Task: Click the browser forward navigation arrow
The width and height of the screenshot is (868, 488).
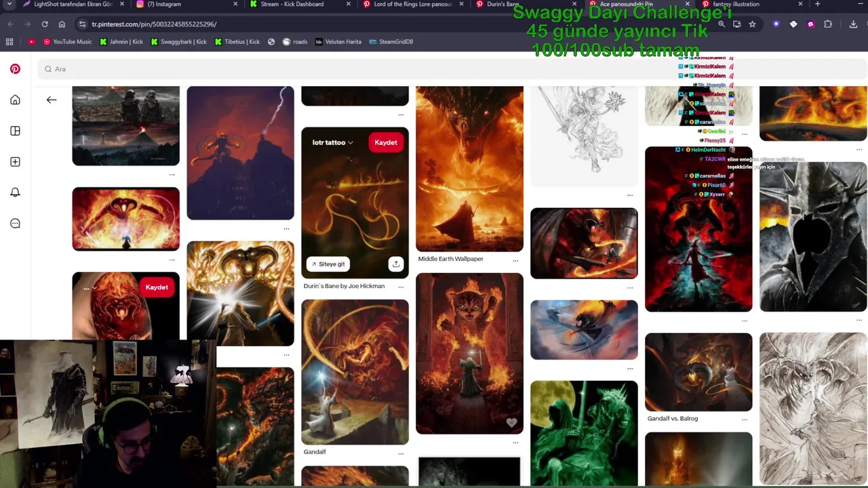Action: (x=27, y=24)
